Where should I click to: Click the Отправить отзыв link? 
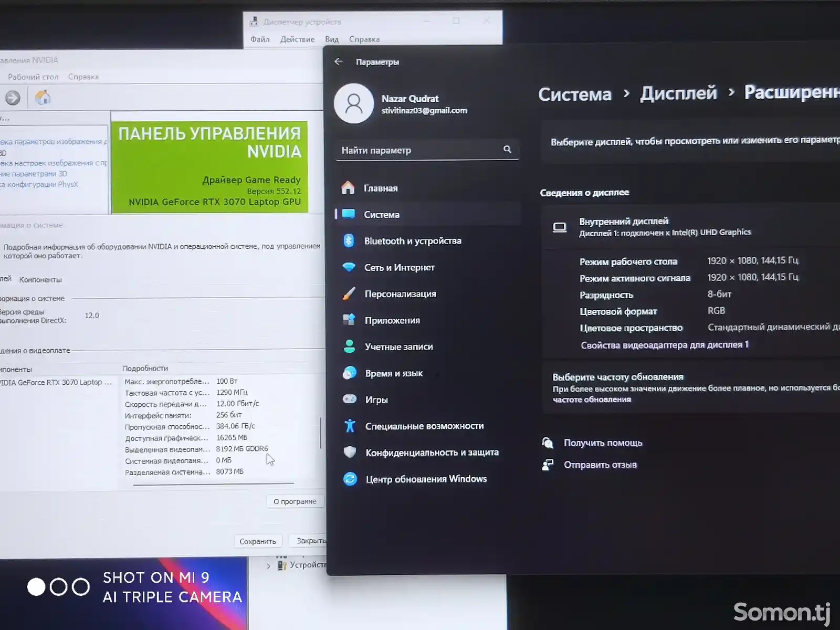click(600, 465)
